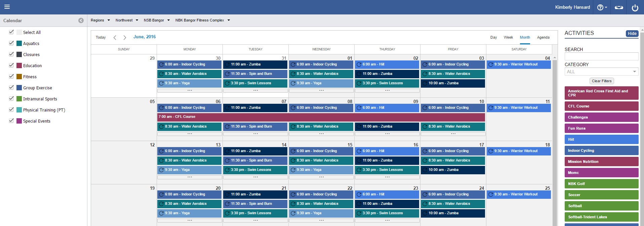Image resolution: width=644 pixels, height=226 pixels.
Task: Open the Category ALL dropdown
Action: [x=601, y=72]
